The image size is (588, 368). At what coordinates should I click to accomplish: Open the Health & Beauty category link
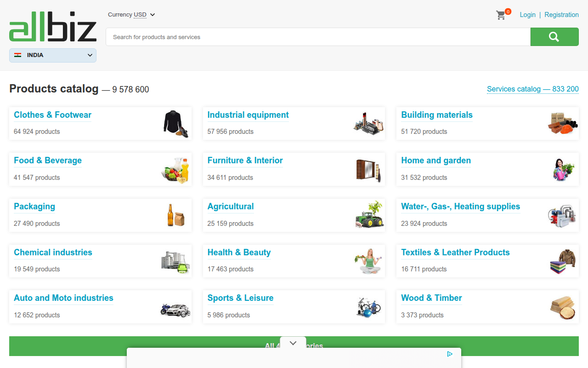click(x=239, y=253)
